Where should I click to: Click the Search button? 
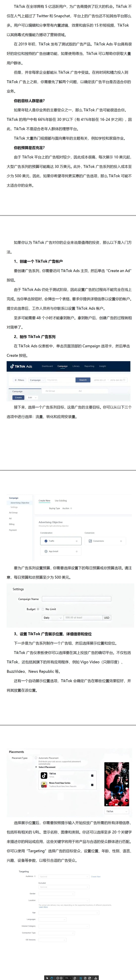point(83,380)
